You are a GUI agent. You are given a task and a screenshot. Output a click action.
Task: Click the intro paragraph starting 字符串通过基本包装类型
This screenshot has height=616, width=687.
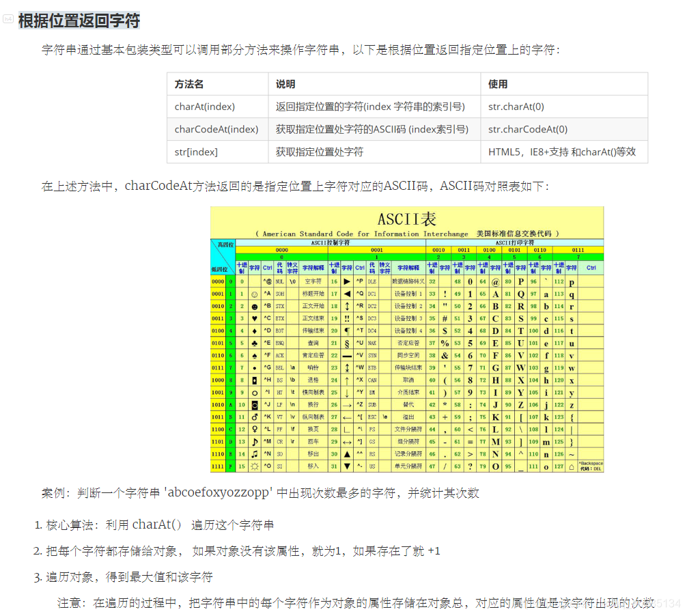click(300, 50)
